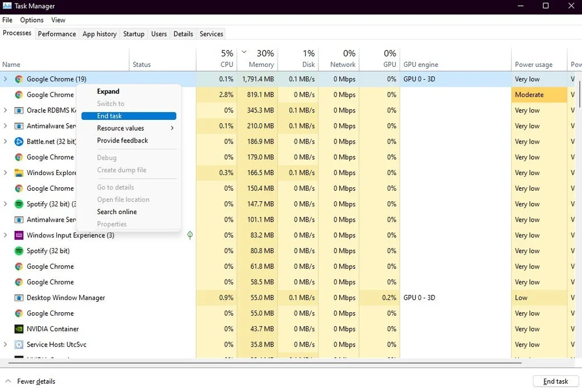Click the Spotify (32 bit) app icon
582x392 pixels.
[19, 251]
